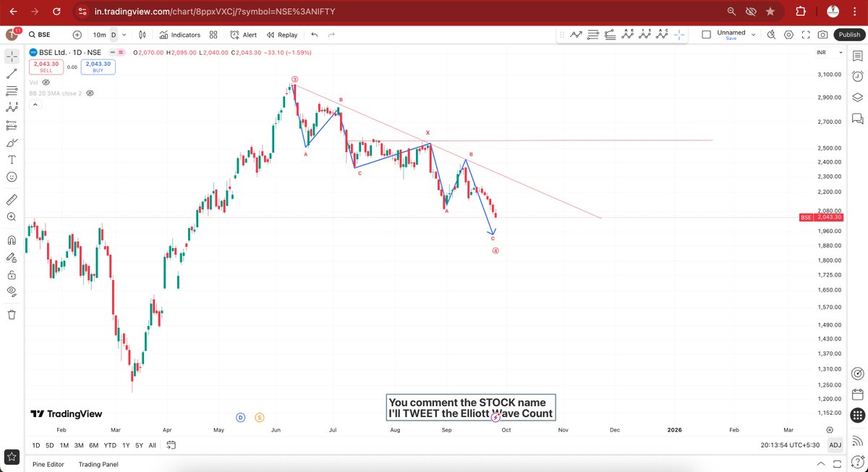
Task: Expand the bottom panel chevron
Action: coord(820,464)
